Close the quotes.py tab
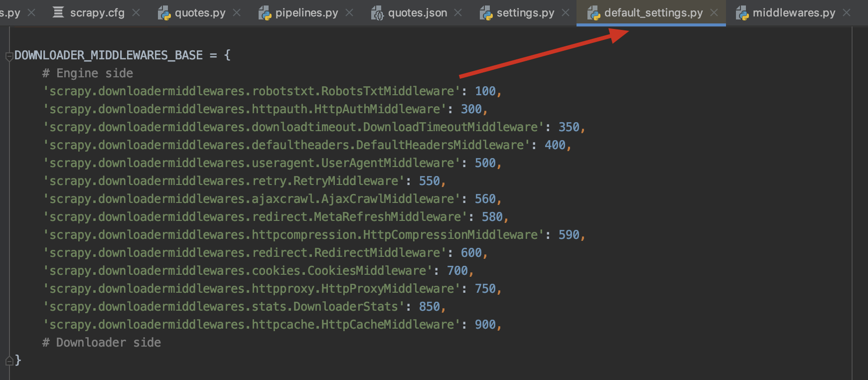 tap(237, 12)
